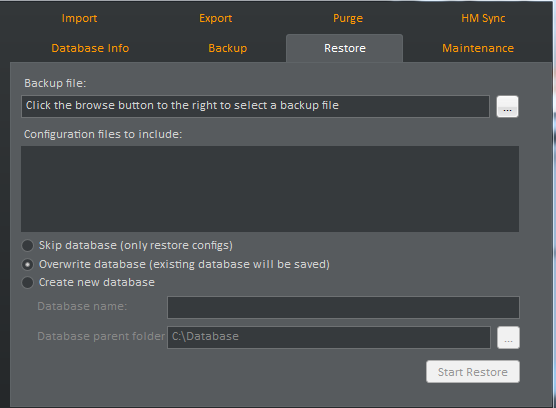Go to the HM Sync tab
The image size is (556, 408).
point(483,18)
